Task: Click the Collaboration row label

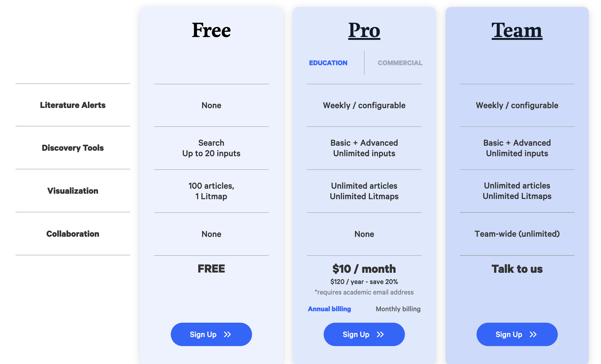Action: pos(73,234)
